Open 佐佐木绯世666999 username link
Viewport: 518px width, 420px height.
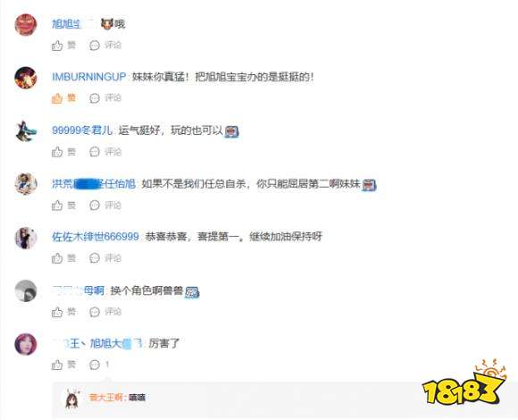[96, 237]
